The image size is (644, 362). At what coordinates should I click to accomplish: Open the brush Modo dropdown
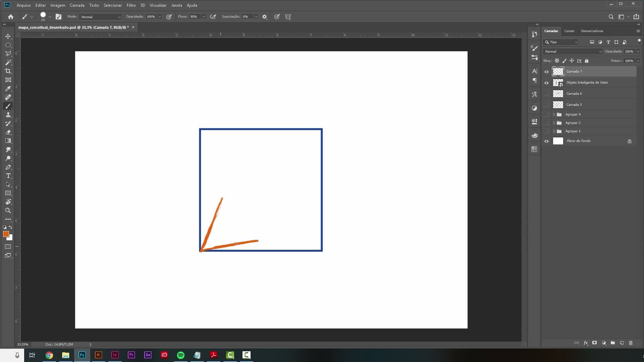[x=100, y=17]
